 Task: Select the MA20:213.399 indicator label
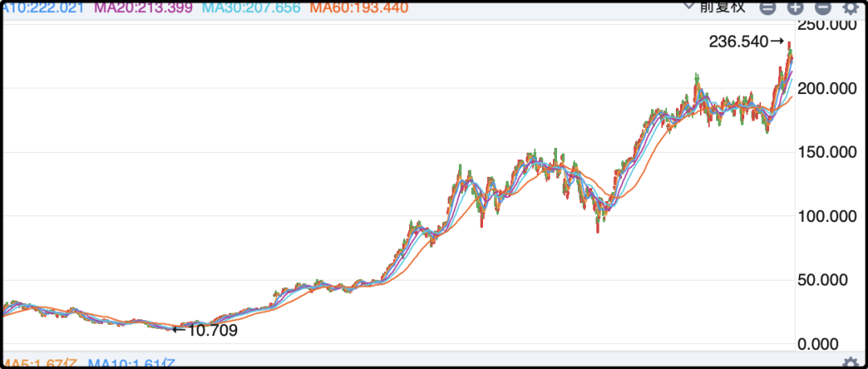[x=143, y=8]
